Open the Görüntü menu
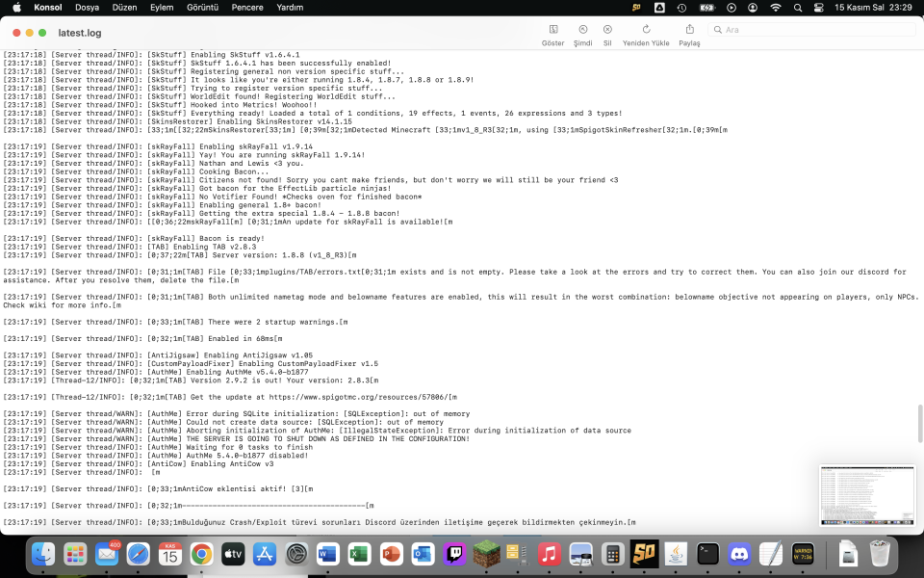Viewport: 924px width, 578px height. [x=203, y=8]
